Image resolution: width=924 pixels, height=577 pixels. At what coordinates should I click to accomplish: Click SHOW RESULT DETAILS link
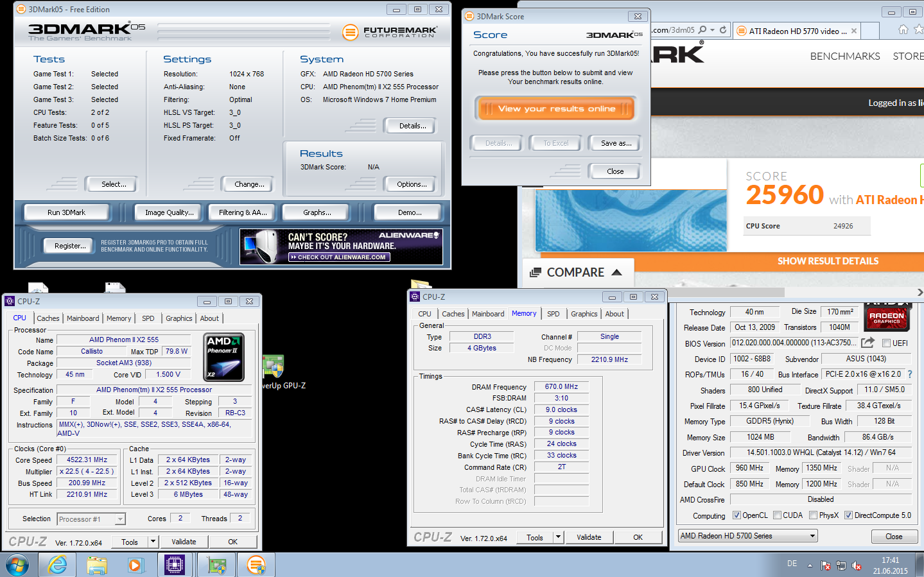828,261
